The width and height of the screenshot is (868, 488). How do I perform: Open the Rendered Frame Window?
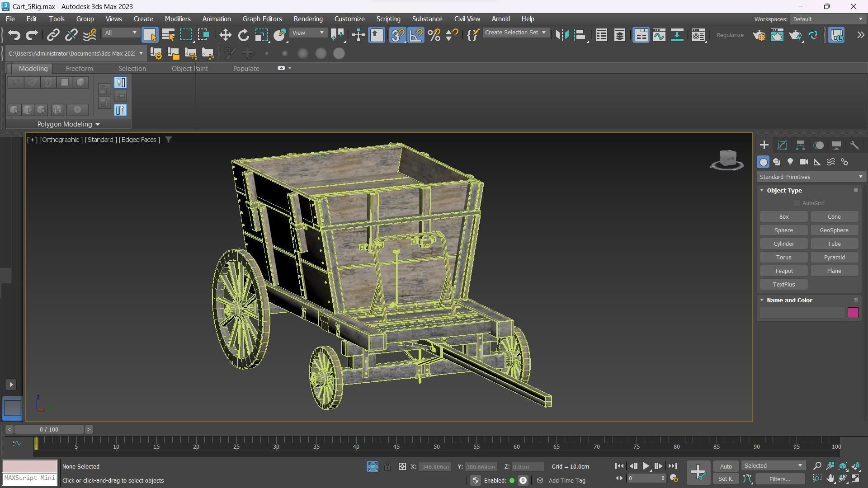click(x=777, y=35)
